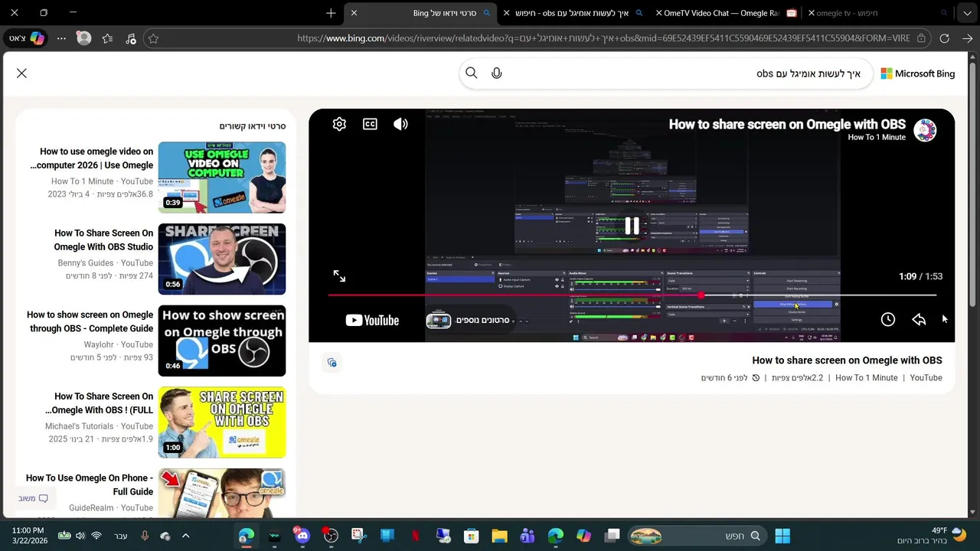
Task: Open the more videos pill in the player
Action: point(469,320)
